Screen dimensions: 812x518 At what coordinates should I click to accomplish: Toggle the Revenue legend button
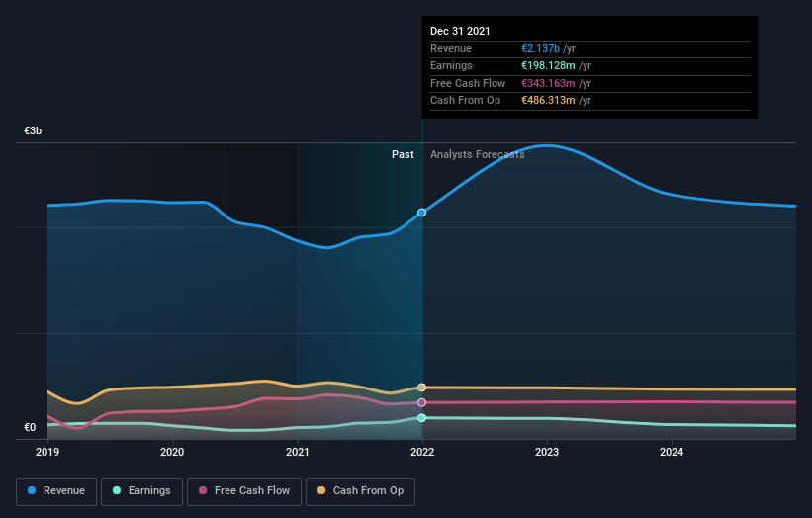coord(56,491)
